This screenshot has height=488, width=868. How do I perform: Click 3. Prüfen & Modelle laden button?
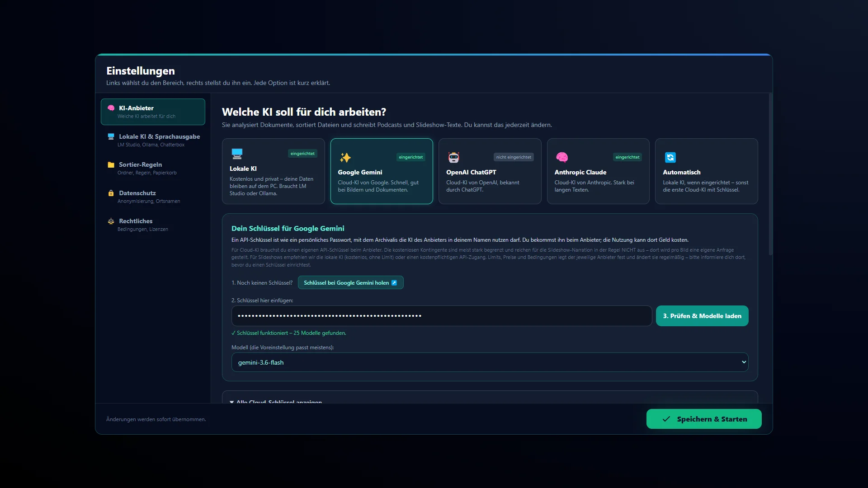tap(702, 316)
